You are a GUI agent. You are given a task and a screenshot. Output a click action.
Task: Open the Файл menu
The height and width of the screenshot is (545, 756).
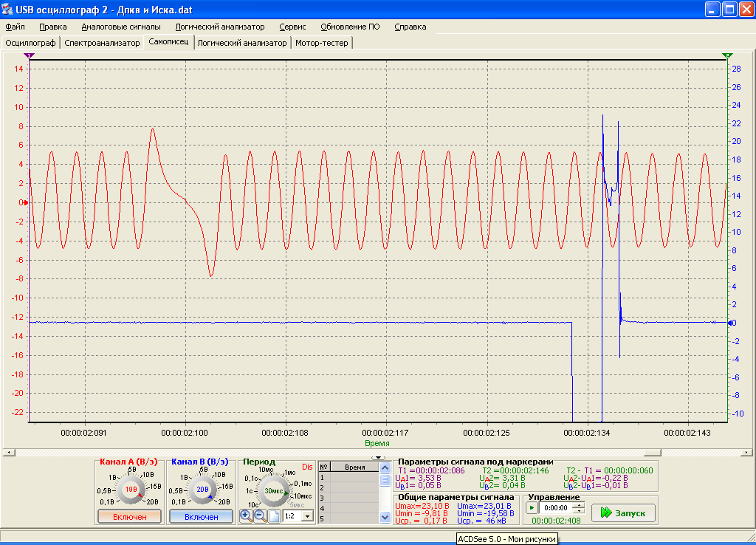point(15,27)
